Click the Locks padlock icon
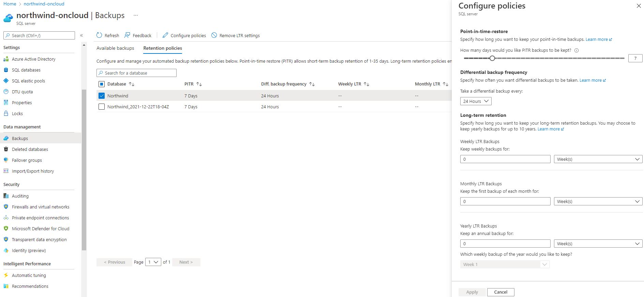Image resolution: width=644 pixels, height=297 pixels. (x=6, y=113)
